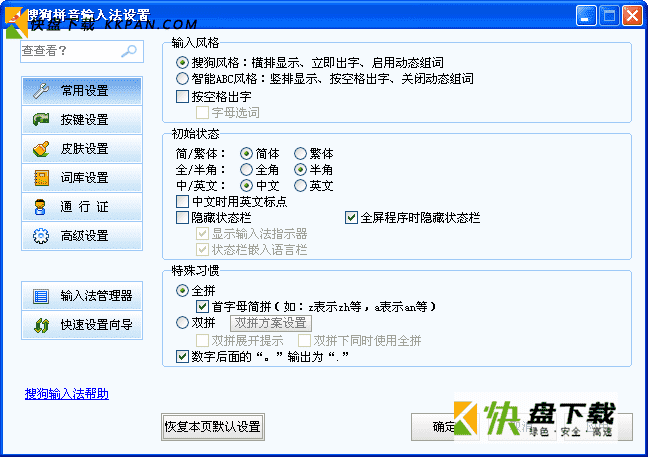
Task: Choose 繁体 as initial state
Action: click(300, 154)
